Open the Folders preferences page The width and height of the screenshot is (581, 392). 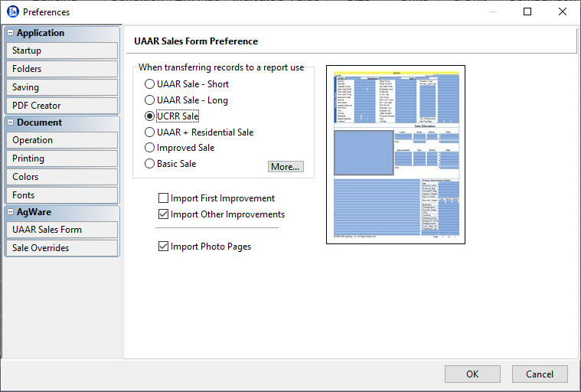62,69
